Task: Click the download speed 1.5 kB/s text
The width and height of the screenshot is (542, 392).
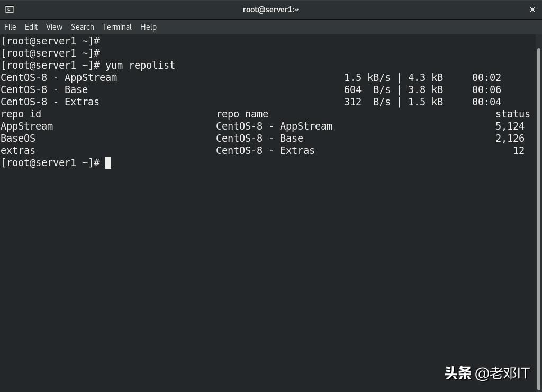Action: tap(367, 77)
